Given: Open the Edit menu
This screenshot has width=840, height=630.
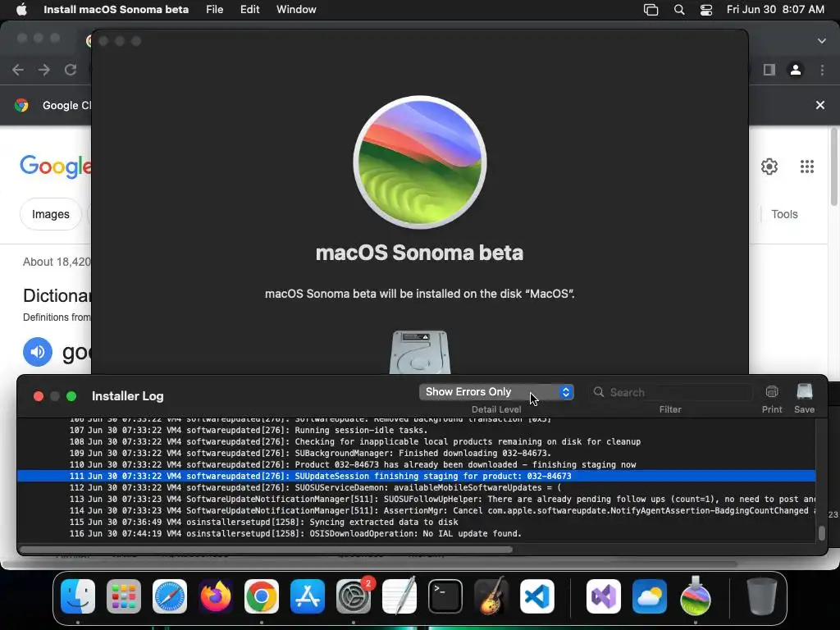Looking at the screenshot, I should pyautogui.click(x=249, y=10).
